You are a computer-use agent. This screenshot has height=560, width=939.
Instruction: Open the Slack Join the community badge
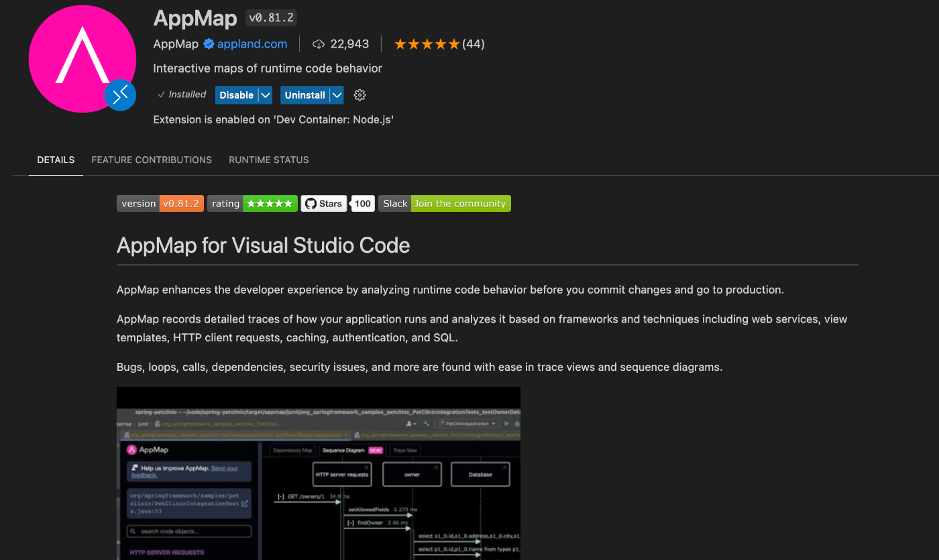point(445,203)
